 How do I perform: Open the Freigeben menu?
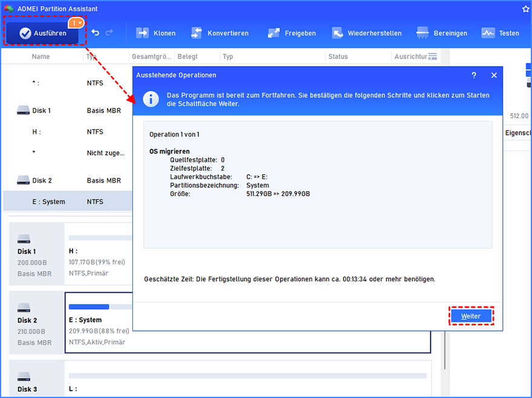point(292,33)
